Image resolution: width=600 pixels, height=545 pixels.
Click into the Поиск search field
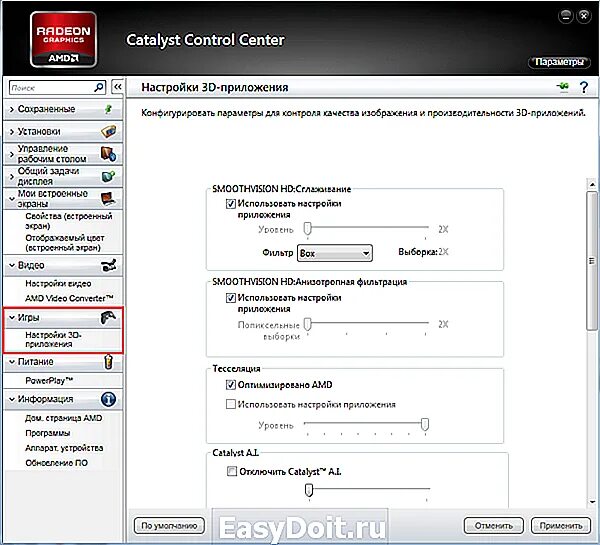[x=51, y=88]
